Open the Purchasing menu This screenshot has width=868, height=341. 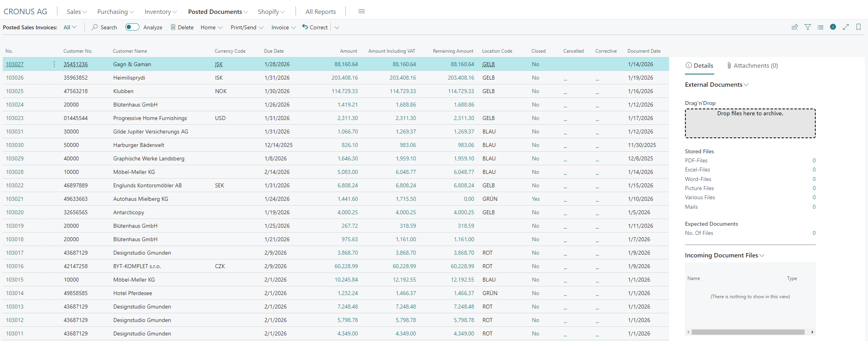pos(115,12)
